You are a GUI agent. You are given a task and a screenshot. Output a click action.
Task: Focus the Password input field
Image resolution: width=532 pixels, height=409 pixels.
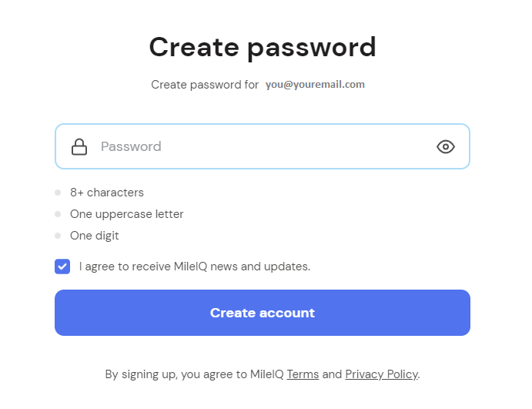[x=263, y=146]
